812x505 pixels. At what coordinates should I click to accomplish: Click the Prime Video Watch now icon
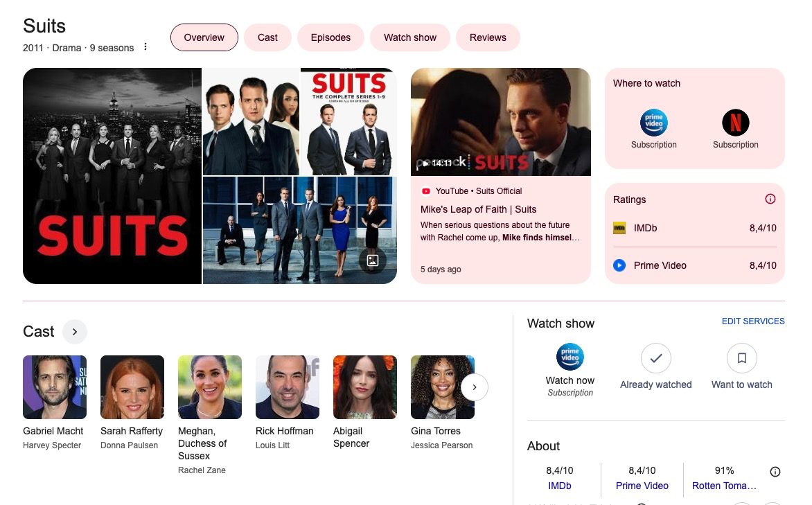570,357
